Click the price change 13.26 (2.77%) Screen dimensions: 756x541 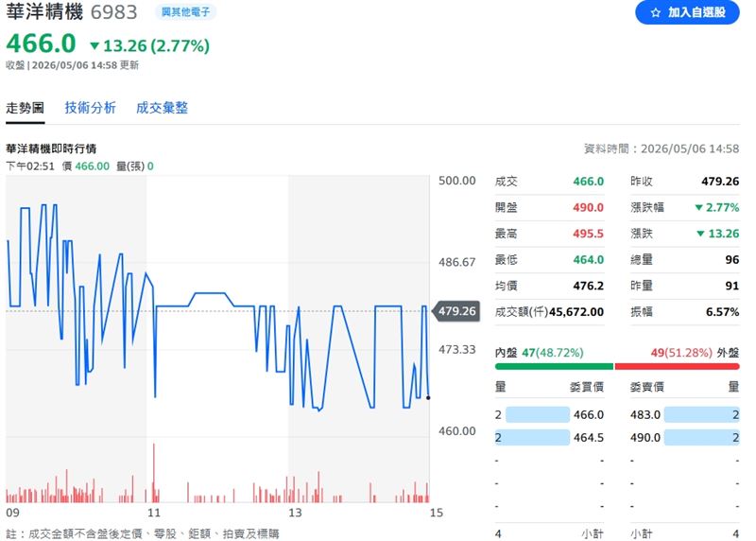coord(149,46)
